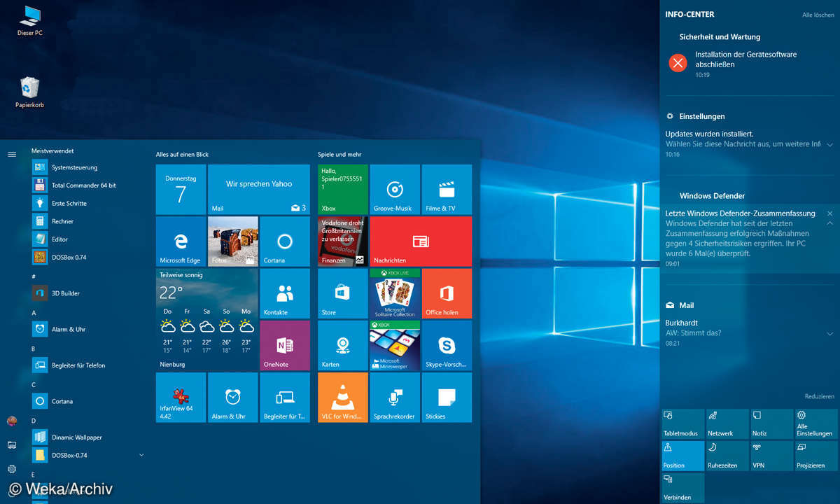
Task: Open the Donnerstag 7 calendar tile
Action: 181,190
